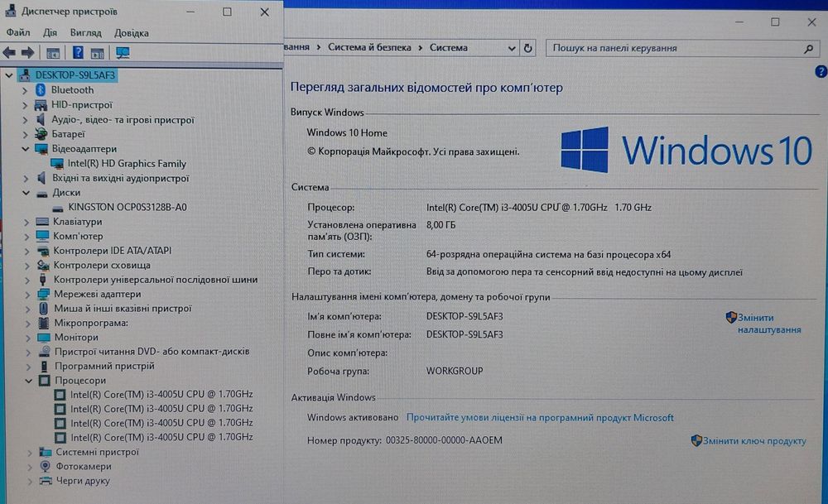Click the Мікропрограма firmware icon

[x=44, y=323]
